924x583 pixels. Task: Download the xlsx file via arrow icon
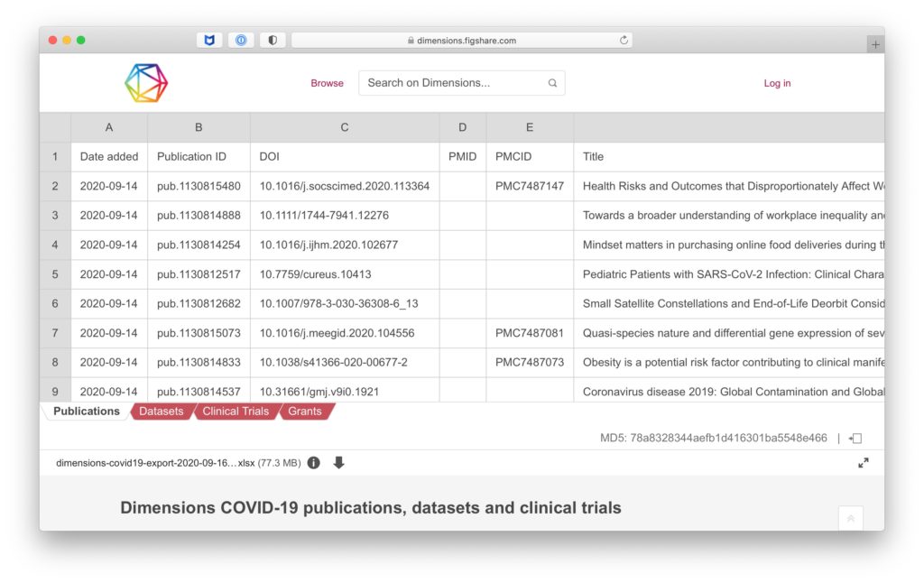coord(339,463)
